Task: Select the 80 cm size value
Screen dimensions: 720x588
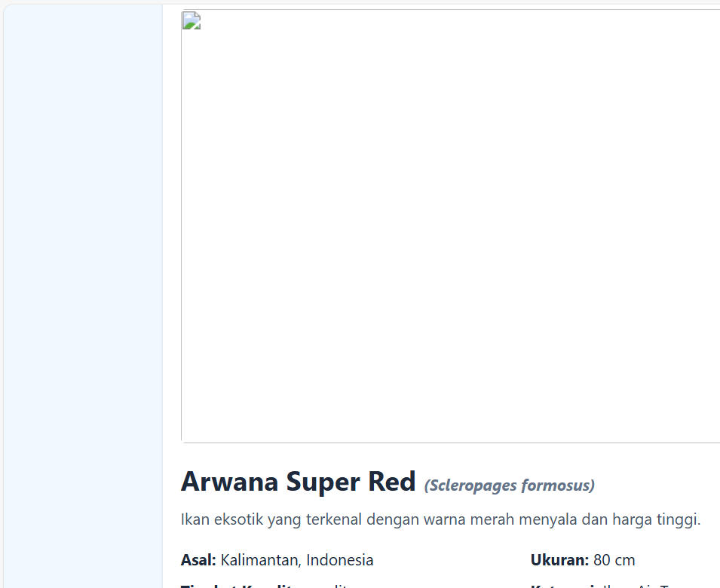Action: (614, 560)
